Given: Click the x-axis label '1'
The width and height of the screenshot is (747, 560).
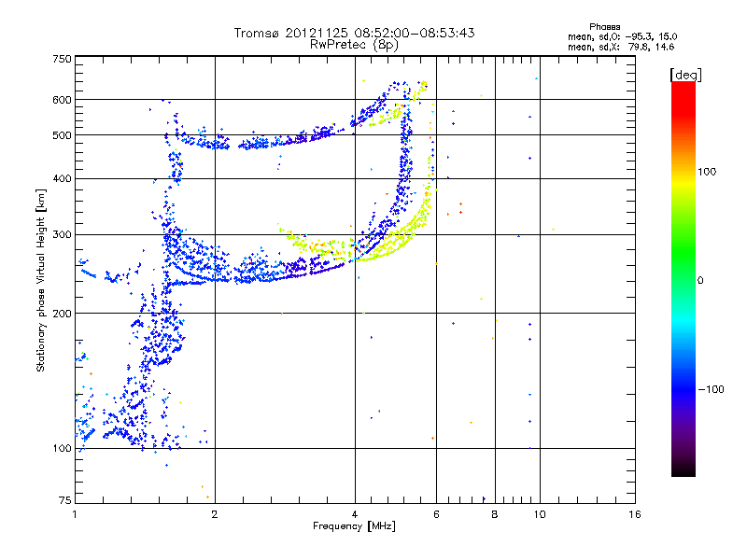Looking at the screenshot, I should pos(75,514).
